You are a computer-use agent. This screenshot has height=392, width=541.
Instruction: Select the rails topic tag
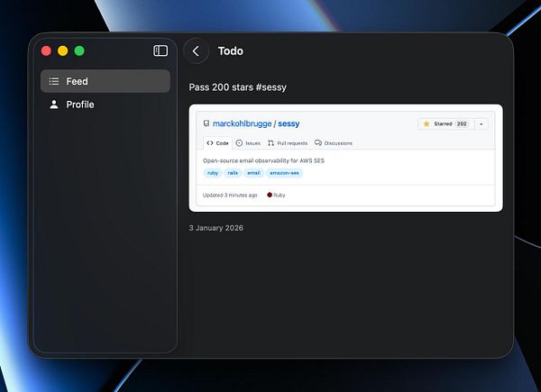coord(233,173)
